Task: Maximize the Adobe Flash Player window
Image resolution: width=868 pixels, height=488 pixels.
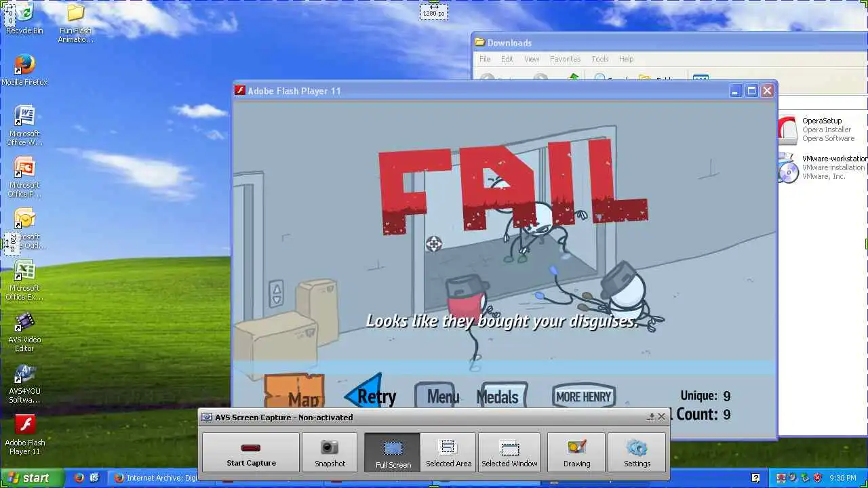Action: pyautogui.click(x=751, y=91)
